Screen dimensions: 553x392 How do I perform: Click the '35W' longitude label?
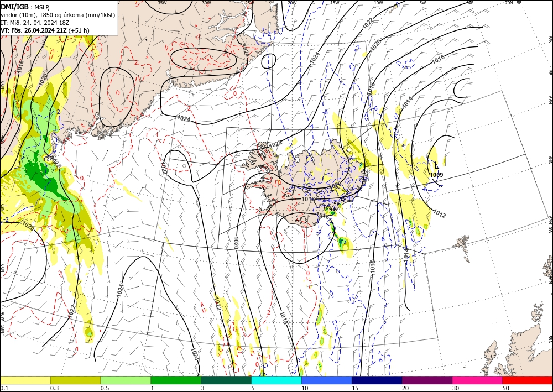tap(162, 3)
